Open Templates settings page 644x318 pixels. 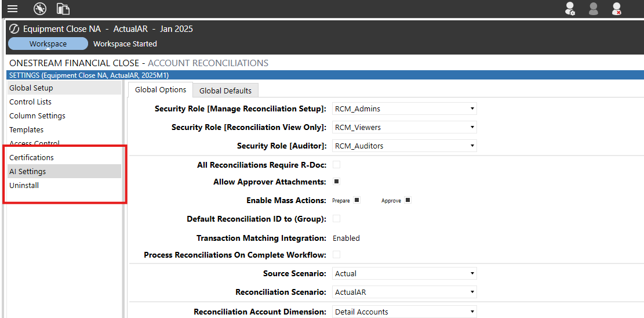64,129
